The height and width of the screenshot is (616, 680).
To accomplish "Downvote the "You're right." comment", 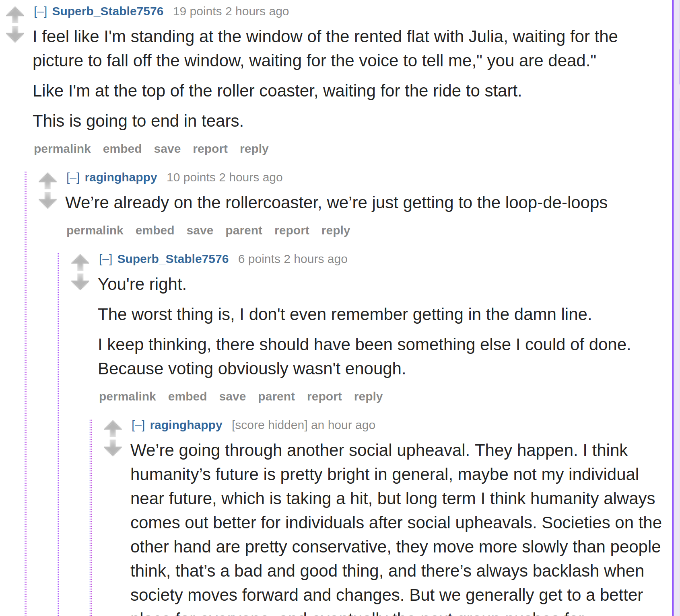I will pos(80,282).
